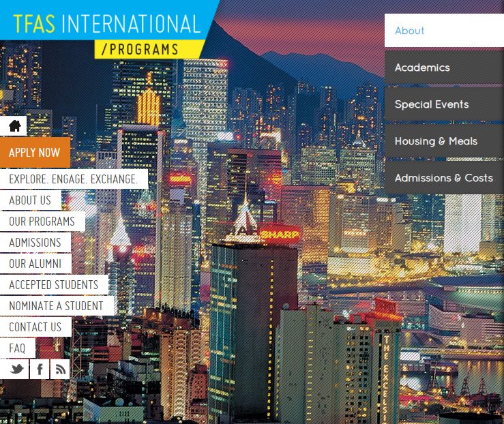Viewport: 504px width, 424px height.
Task: Select the About tab on right
Action: coord(444,31)
